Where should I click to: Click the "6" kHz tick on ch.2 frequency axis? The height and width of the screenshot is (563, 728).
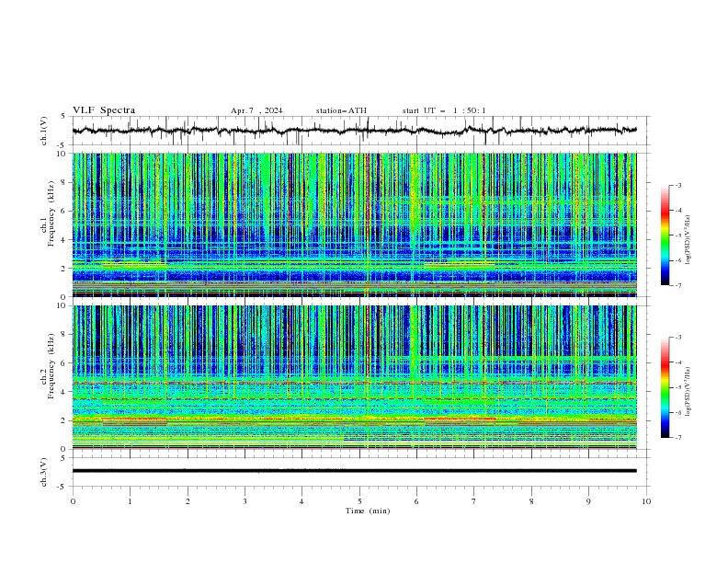(x=65, y=363)
